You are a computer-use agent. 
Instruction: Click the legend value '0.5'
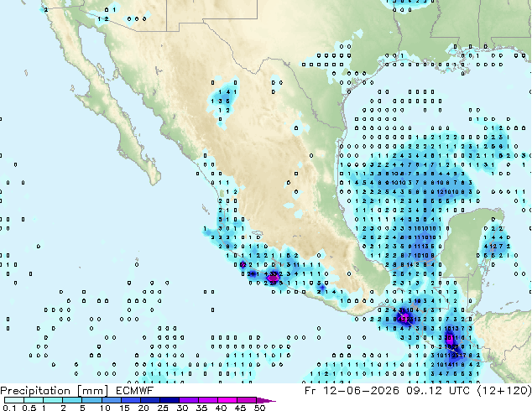[29, 408]
